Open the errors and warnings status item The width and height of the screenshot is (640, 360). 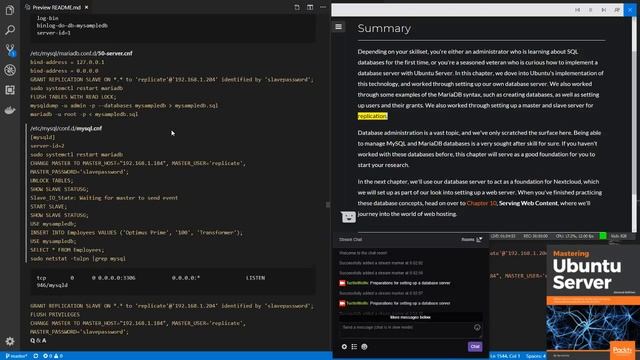point(53,356)
